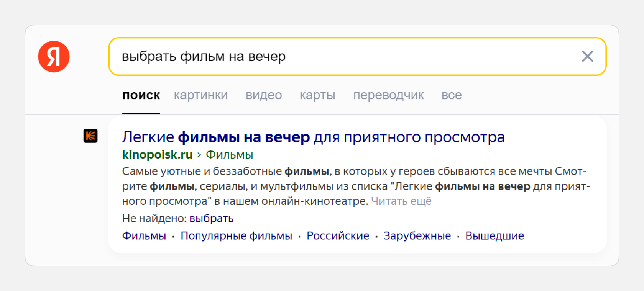
Task: Open result 'Легкие фильмы на вечер для приятного просмотра'
Action: 313,137
